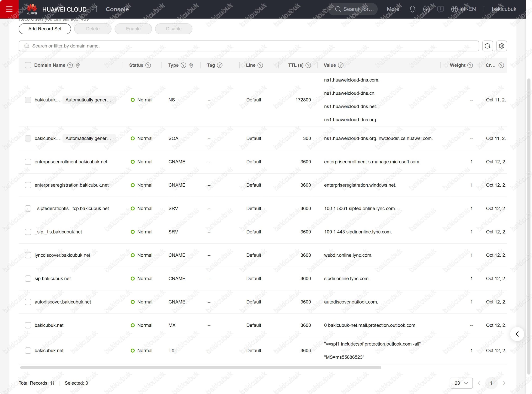
Task: Click the notification bell icon
Action: pyautogui.click(x=412, y=9)
